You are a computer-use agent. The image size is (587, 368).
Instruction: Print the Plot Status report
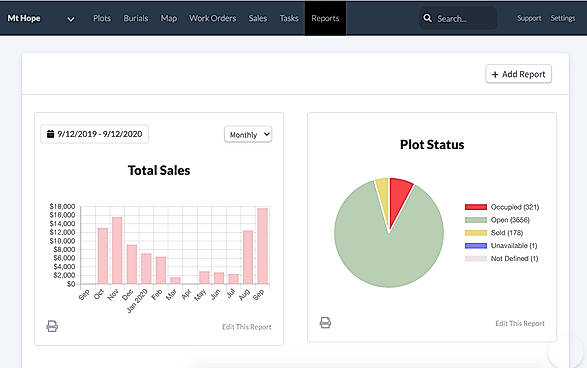click(325, 322)
